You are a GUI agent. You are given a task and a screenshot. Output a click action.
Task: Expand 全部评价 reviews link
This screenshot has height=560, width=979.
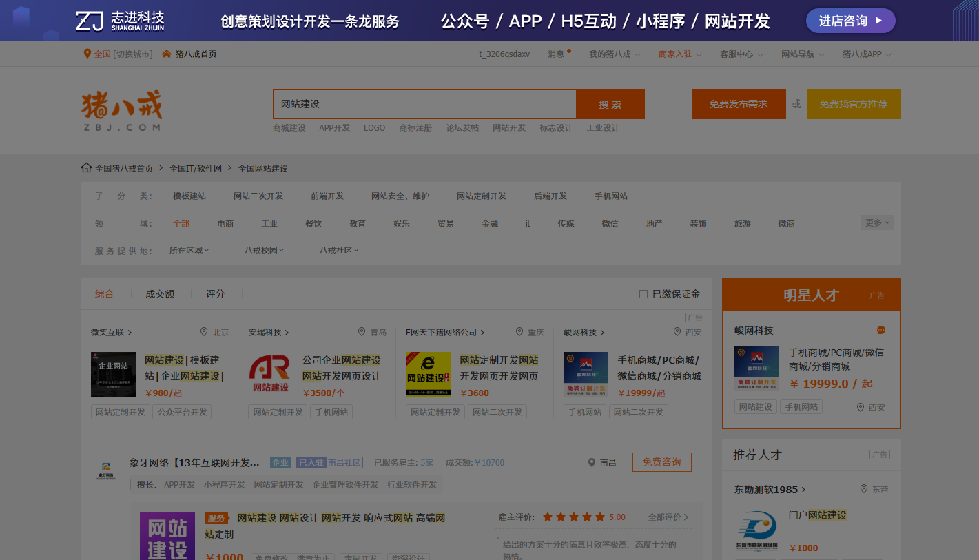(x=668, y=517)
